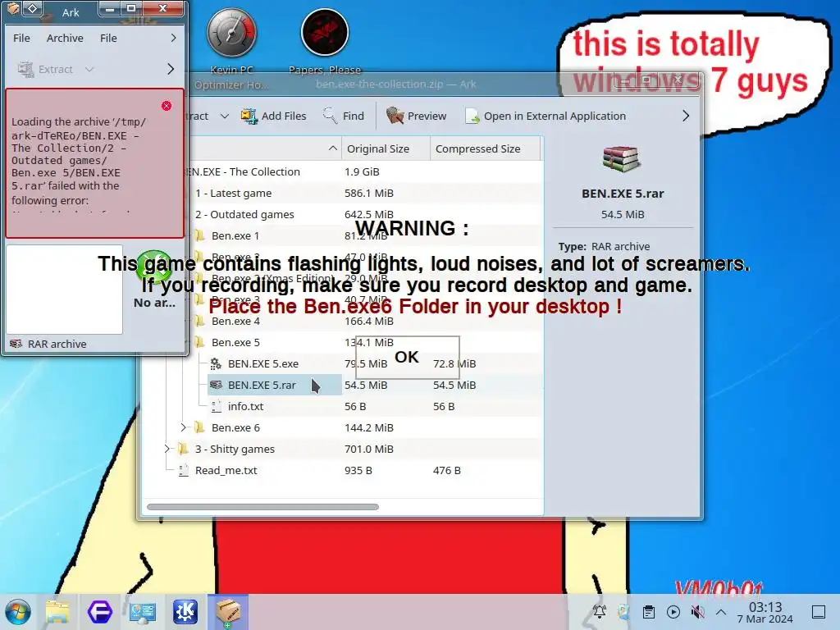Click the Ben.exe 1 folder icon
840x630 pixels.
coord(200,235)
